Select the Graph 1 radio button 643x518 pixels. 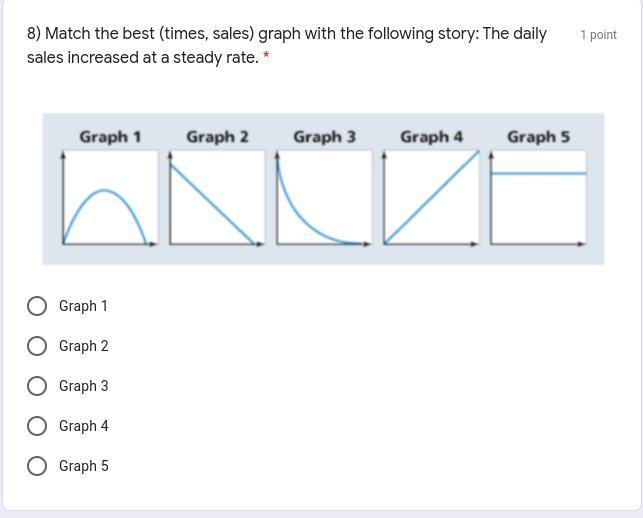pos(37,306)
